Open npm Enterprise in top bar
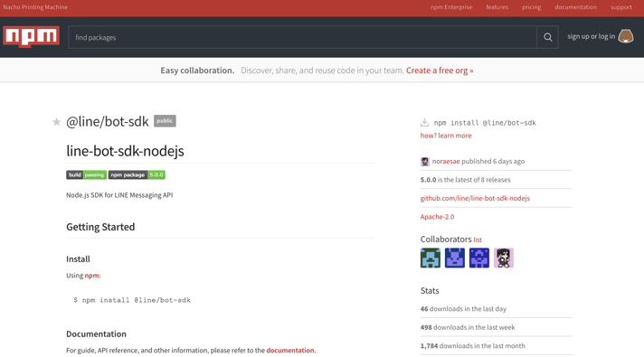Viewport: 644px width, 357px height. click(451, 7)
